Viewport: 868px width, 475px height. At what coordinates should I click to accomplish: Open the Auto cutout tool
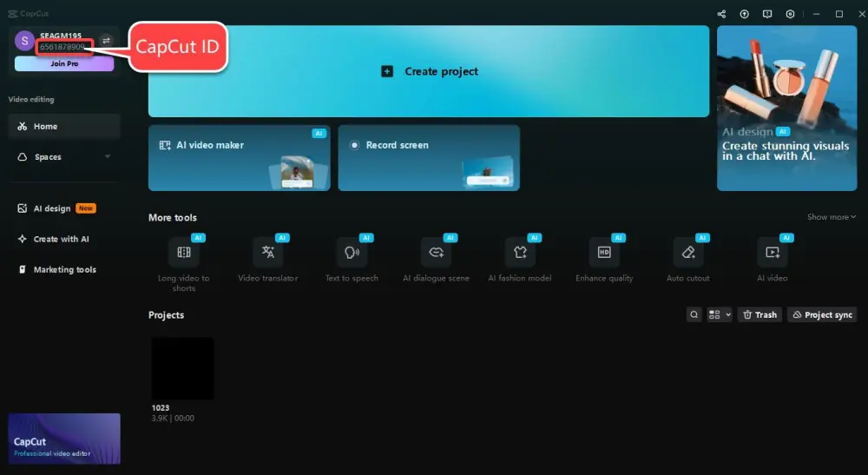tap(688, 253)
